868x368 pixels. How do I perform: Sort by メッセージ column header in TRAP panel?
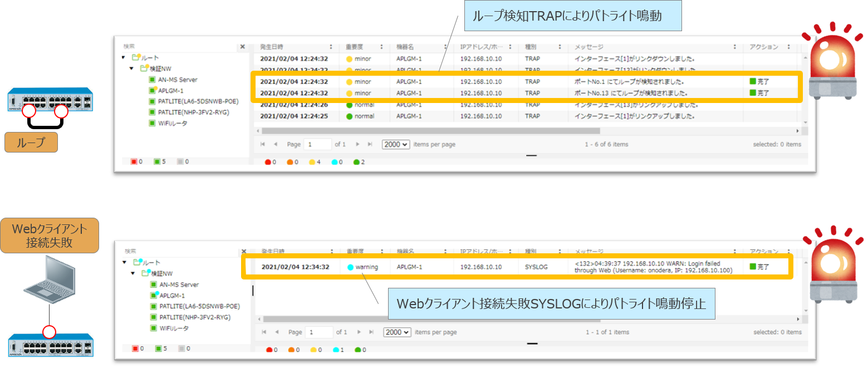(589, 47)
